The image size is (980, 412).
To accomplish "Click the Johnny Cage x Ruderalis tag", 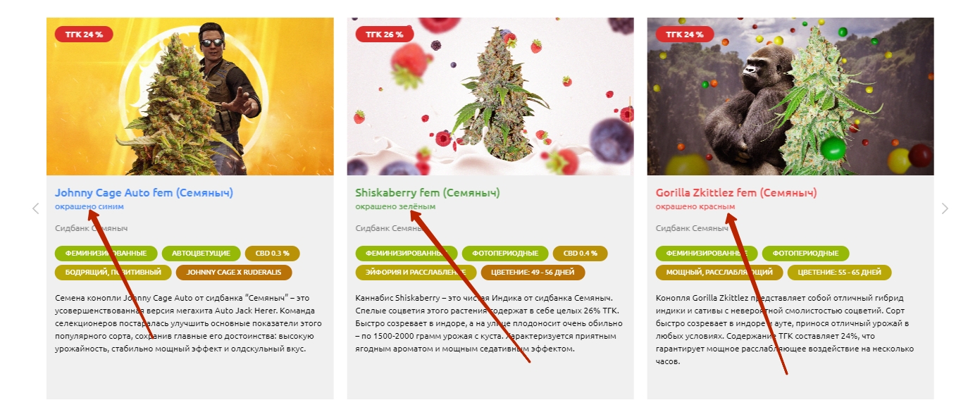I will pos(234,272).
